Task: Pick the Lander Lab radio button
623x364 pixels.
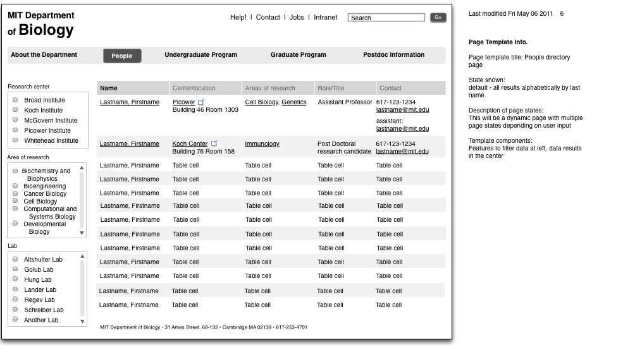Action: pos(15,289)
